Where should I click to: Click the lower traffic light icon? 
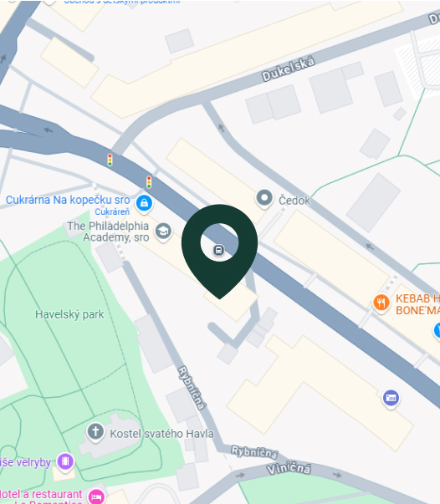(x=149, y=182)
